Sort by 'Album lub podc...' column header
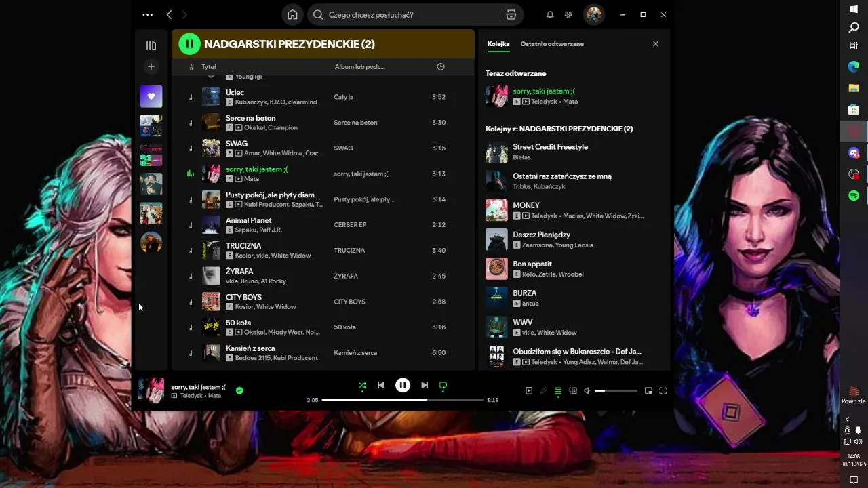The image size is (868, 488). click(359, 67)
